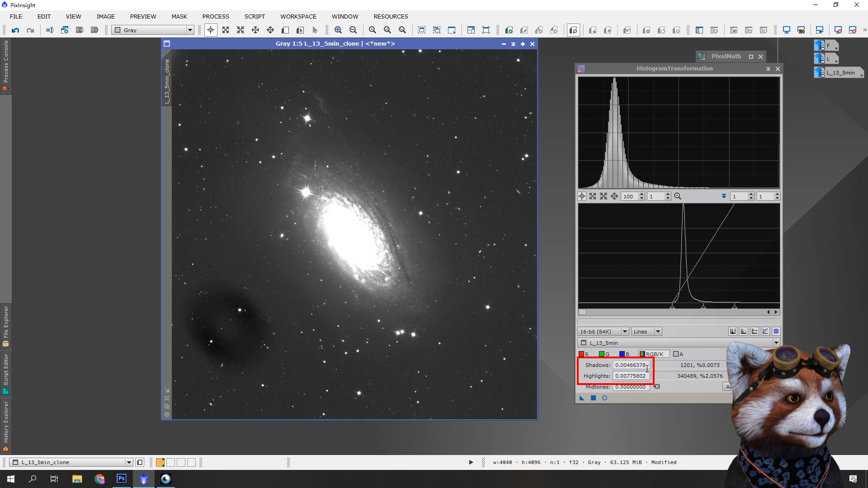Click the image window menu icon in title bar
This screenshot has height=488, width=868.
tap(167, 44)
